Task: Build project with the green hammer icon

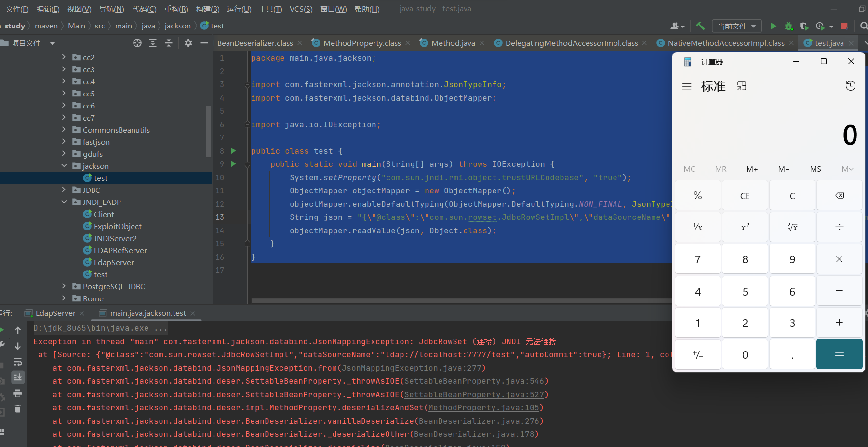Action: [x=700, y=26]
